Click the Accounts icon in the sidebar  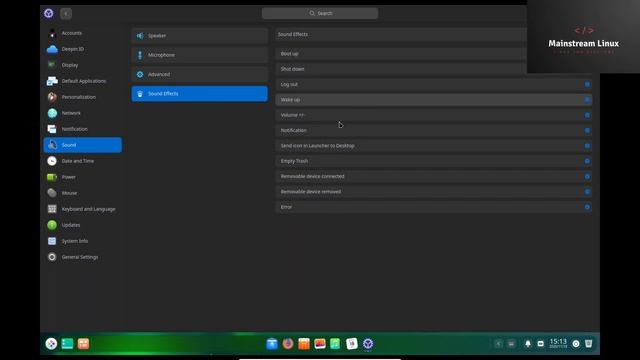tap(52, 33)
